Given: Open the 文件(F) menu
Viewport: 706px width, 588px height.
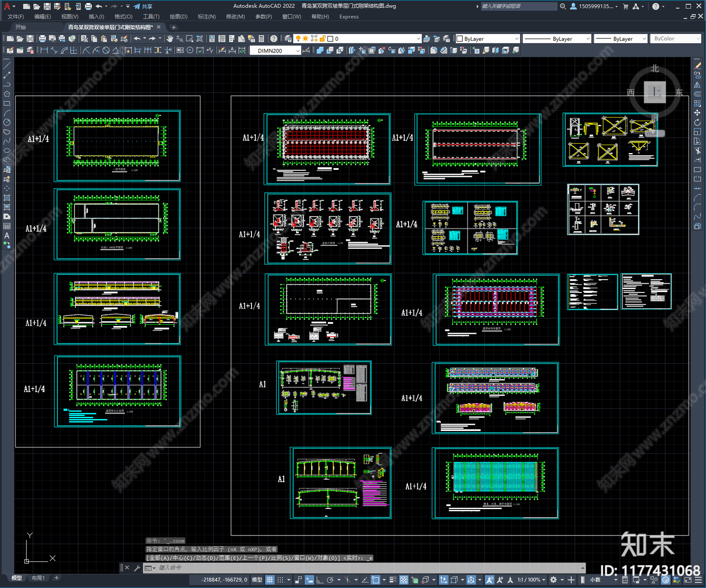Looking at the screenshot, I should pyautogui.click(x=16, y=17).
